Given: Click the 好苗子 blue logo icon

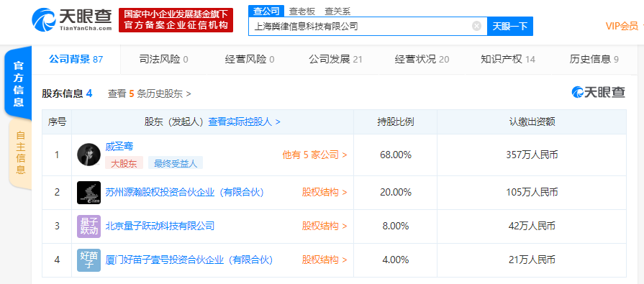Looking at the screenshot, I should [89, 260].
